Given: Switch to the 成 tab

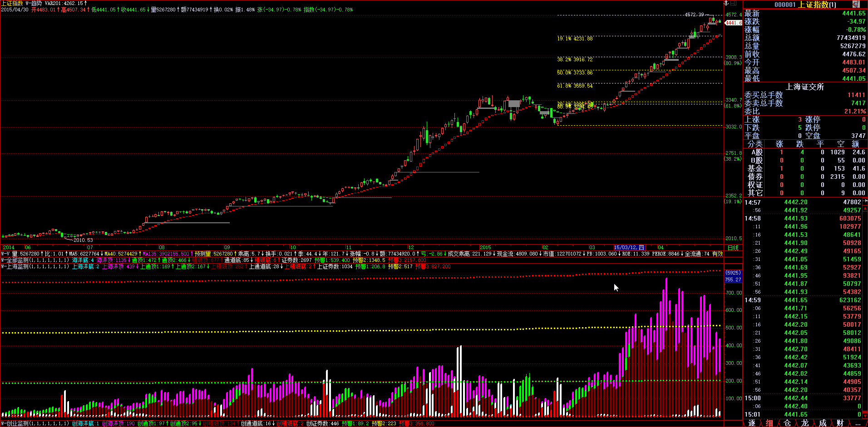Looking at the screenshot, I should [x=823, y=423].
